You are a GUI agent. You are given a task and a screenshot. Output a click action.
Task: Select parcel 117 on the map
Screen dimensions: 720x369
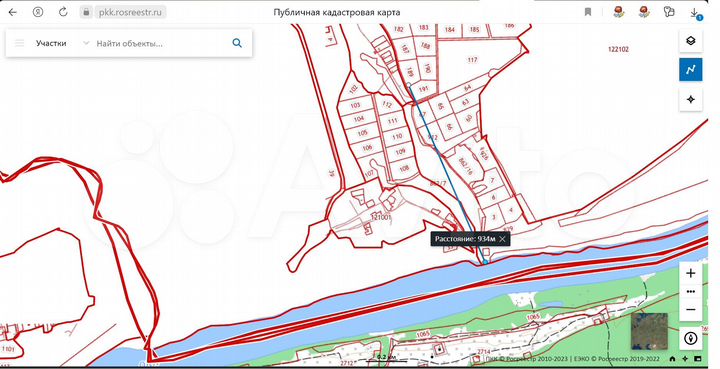click(472, 60)
